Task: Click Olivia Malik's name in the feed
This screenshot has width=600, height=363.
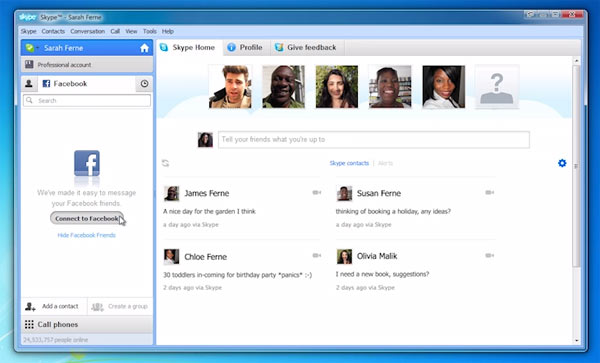Action: coord(377,256)
